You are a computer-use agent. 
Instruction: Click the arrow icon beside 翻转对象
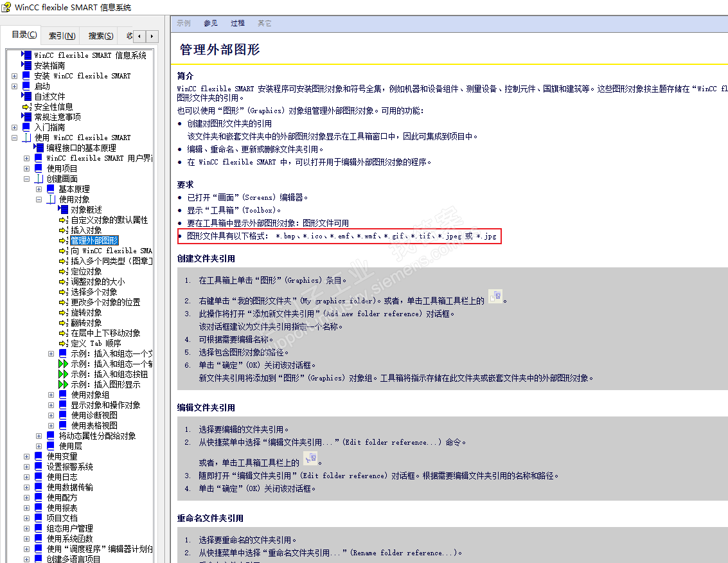coord(64,323)
